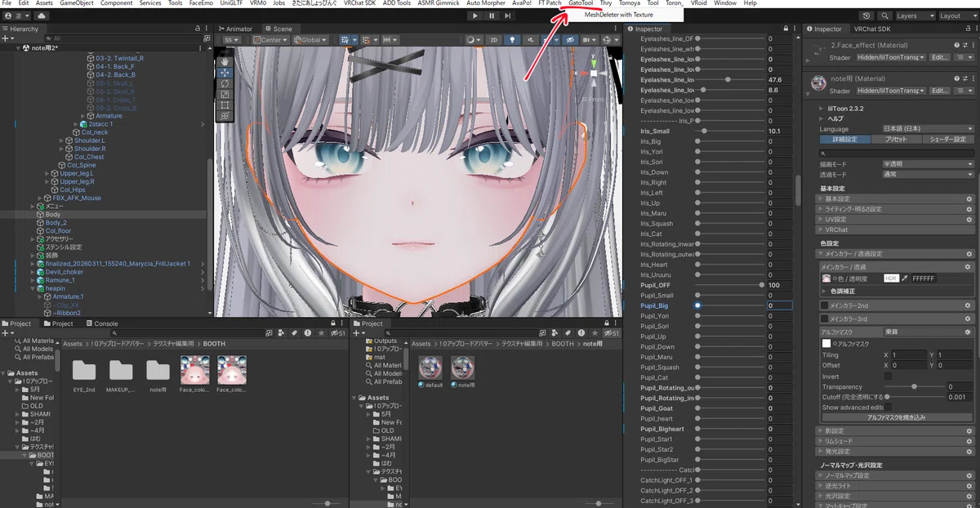Image resolution: width=980 pixels, height=508 pixels.
Task: Toggle lock on right Inspector panel
Action: coord(966,29)
